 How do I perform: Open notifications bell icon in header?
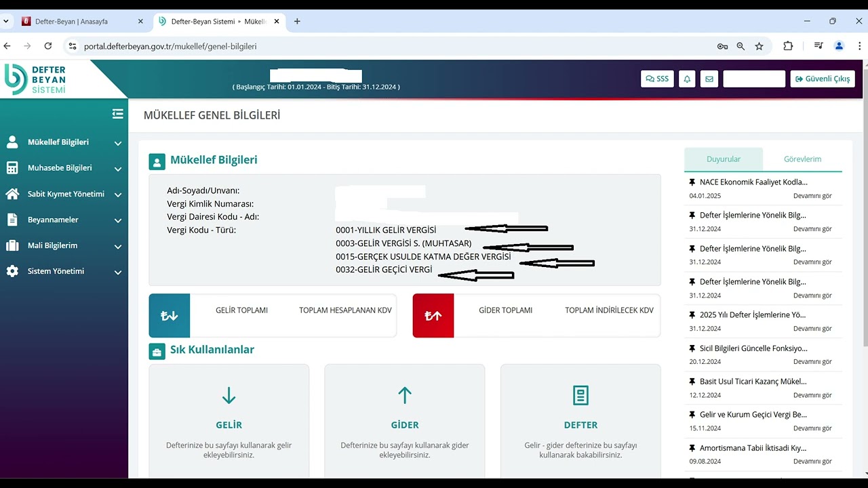coord(687,79)
